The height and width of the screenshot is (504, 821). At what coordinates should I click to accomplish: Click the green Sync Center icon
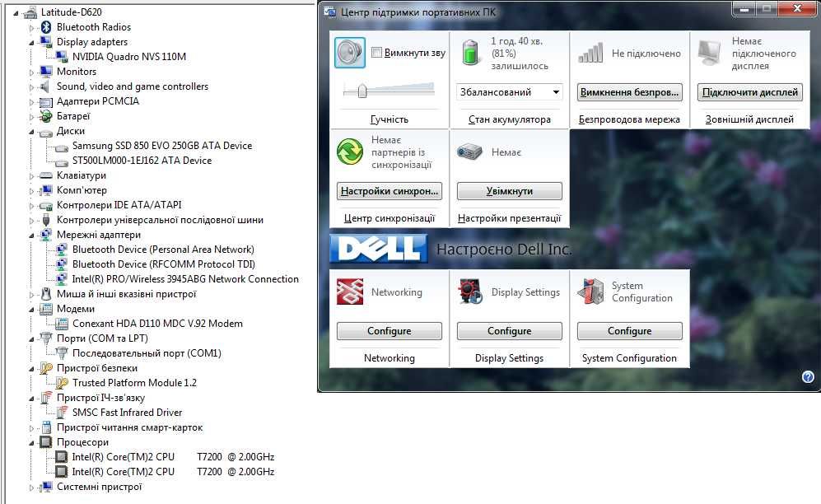[x=350, y=152]
